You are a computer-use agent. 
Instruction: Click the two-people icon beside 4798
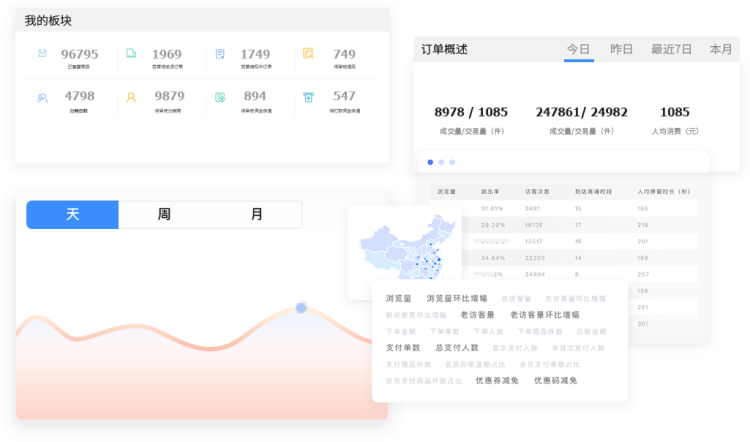[42, 97]
